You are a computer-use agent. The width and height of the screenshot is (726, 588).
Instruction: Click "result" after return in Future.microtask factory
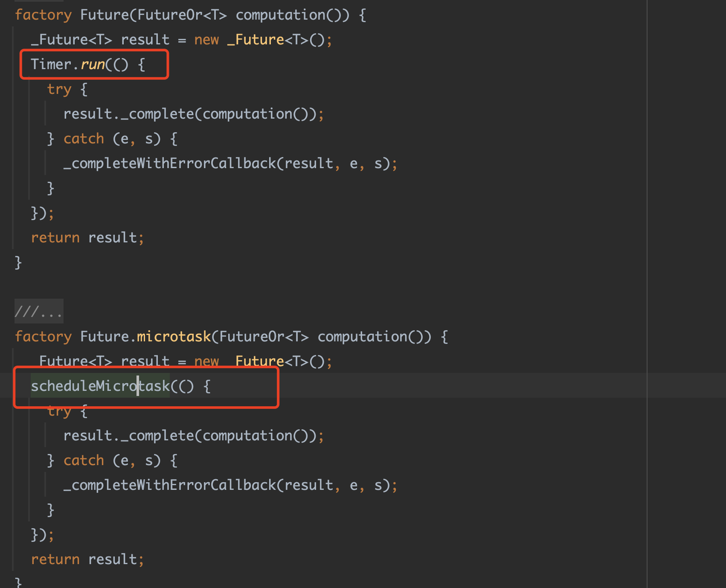(113, 559)
